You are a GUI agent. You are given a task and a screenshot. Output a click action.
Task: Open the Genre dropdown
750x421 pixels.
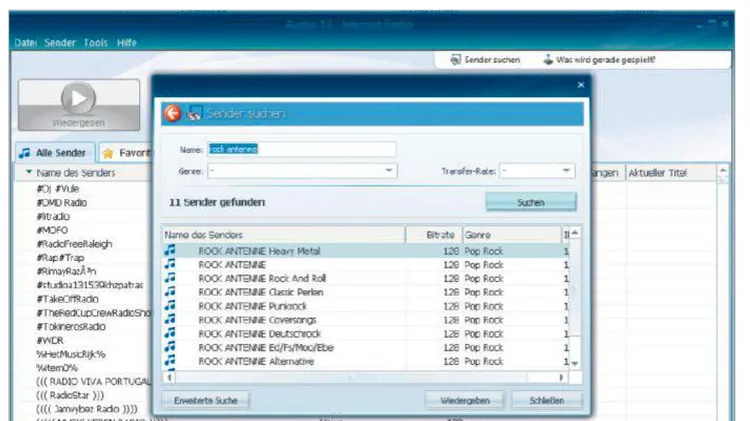[388, 170]
